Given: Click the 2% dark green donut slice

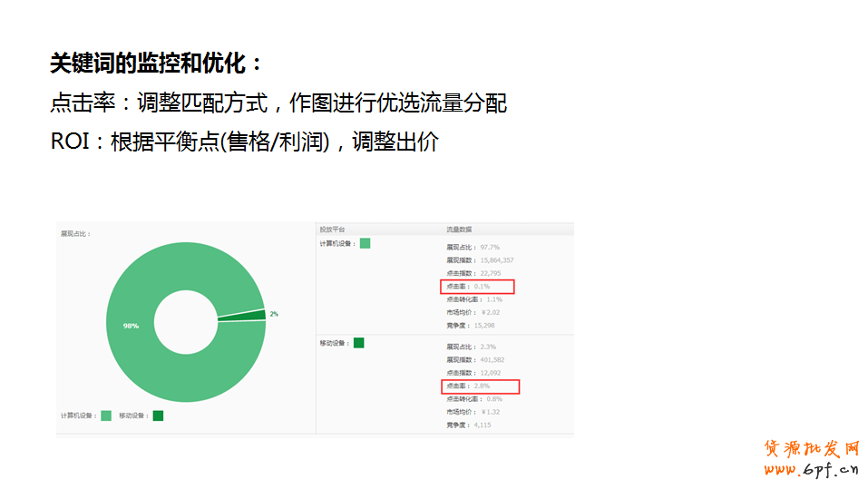Looking at the screenshot, I should point(259,315).
